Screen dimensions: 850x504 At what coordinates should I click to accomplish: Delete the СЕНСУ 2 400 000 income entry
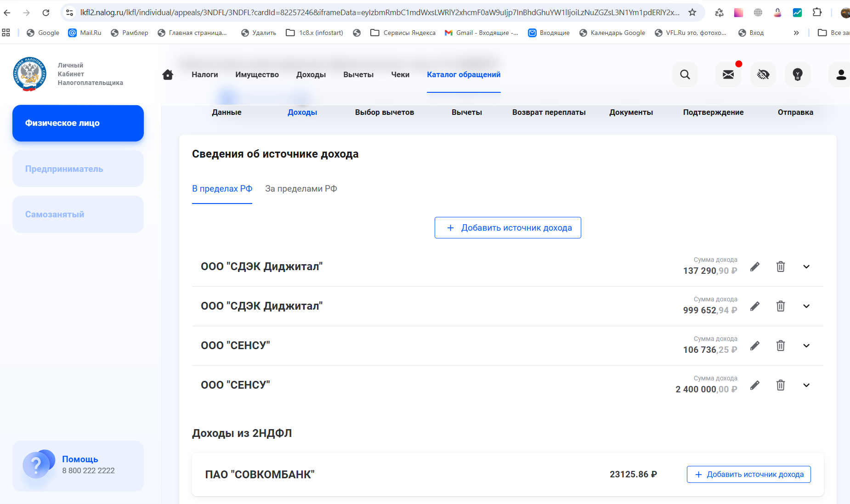pyautogui.click(x=781, y=385)
